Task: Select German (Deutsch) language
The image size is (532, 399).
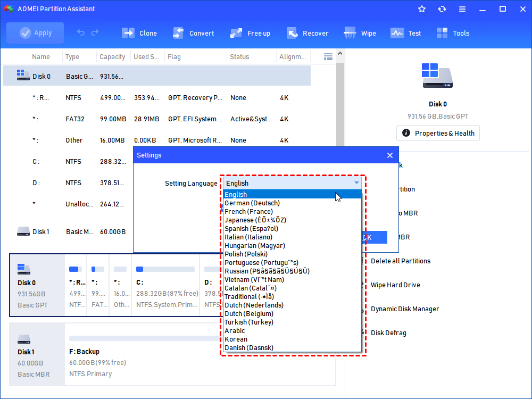Action: [x=252, y=203]
